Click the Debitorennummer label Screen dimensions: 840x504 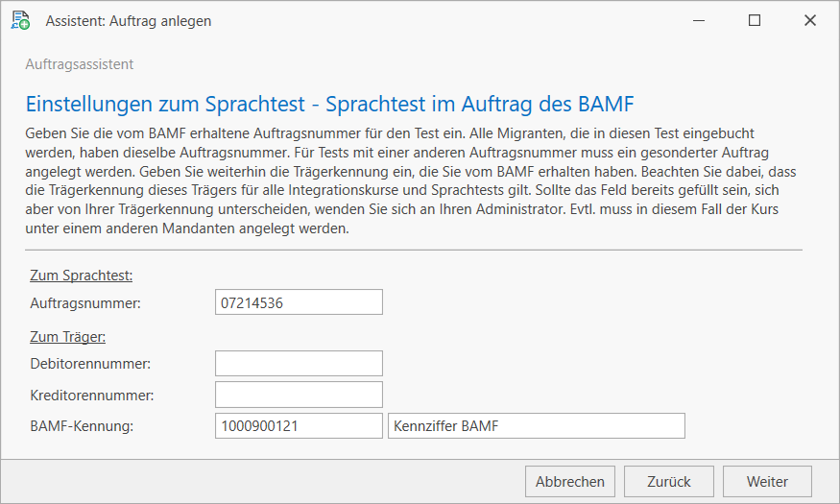(90, 364)
